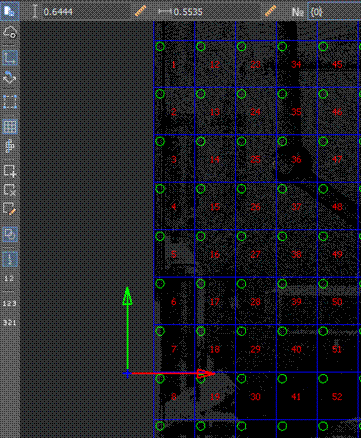Image resolution: width=361 pixels, height=439 pixels.
Task: Select grid cell number 26
Action: point(256,207)
